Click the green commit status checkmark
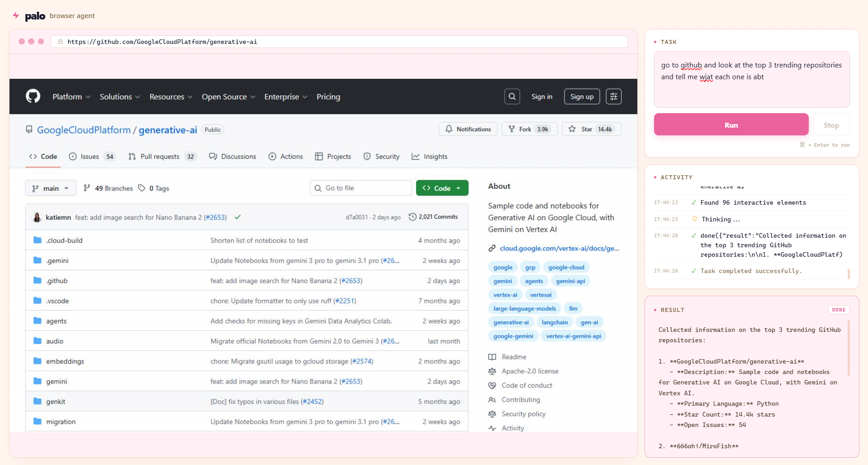This screenshot has height=465, width=868. coord(237,217)
